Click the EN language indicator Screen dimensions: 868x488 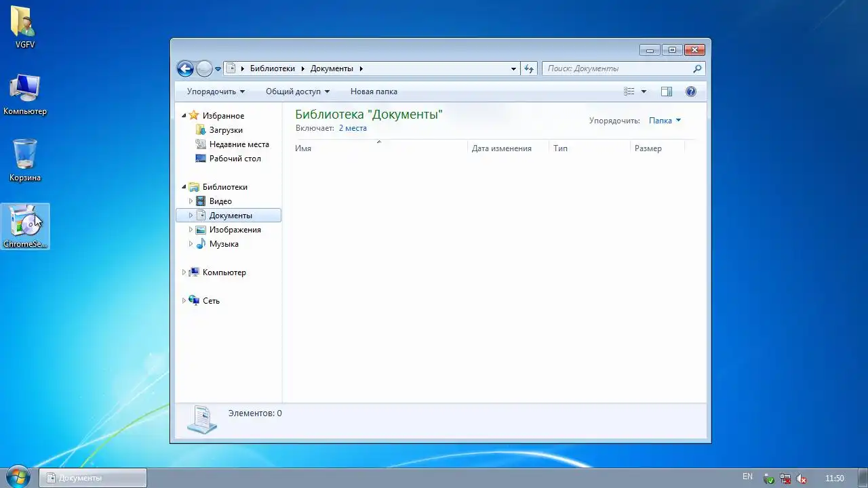click(748, 476)
